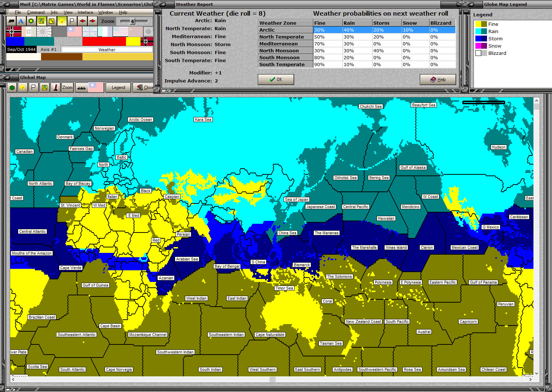Click the red left arrow icon
Image resolution: width=552 pixels, height=392 pixels.
82,21
